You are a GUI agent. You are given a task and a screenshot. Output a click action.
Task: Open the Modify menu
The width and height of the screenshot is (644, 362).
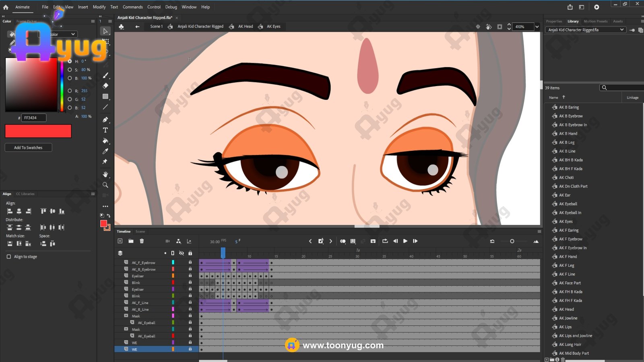point(99,7)
